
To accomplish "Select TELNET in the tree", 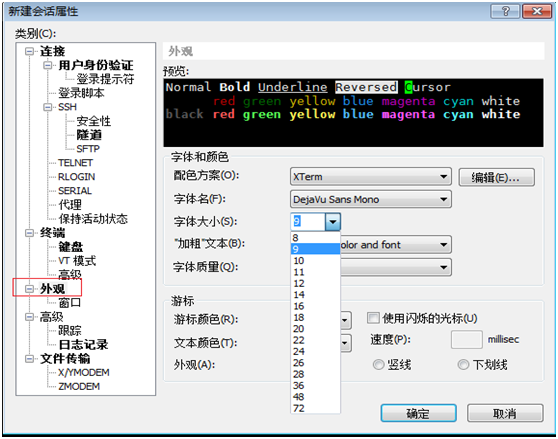I will pyautogui.click(x=75, y=163).
